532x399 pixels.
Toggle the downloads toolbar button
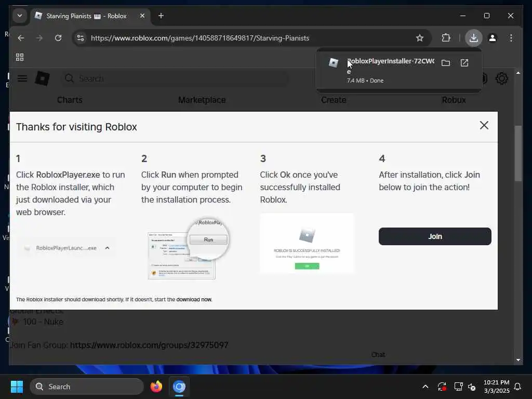(x=474, y=38)
